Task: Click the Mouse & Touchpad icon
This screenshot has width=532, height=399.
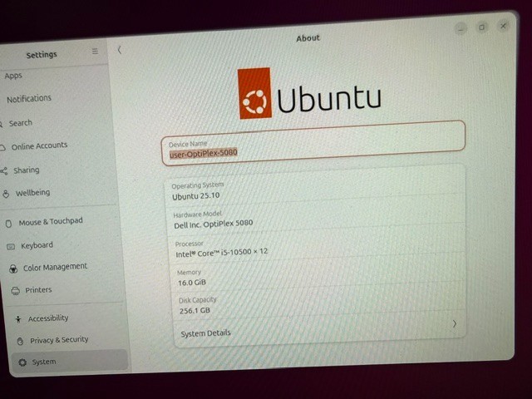Action: (x=9, y=224)
